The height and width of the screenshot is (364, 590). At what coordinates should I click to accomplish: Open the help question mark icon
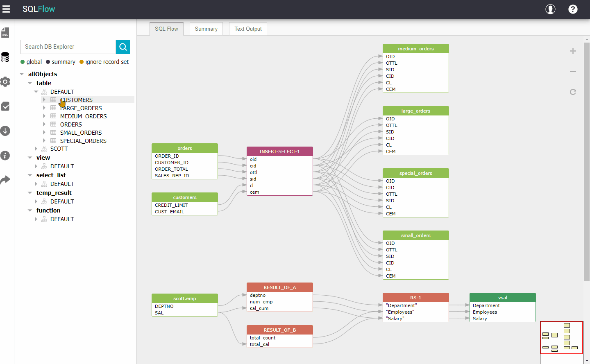click(573, 9)
